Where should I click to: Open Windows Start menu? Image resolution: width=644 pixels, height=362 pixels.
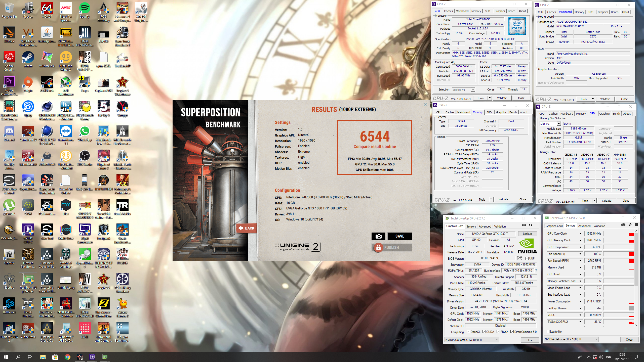tap(6, 357)
